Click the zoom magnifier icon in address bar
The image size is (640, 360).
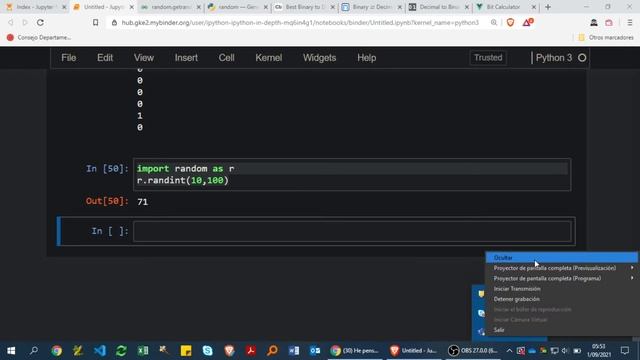(x=494, y=23)
